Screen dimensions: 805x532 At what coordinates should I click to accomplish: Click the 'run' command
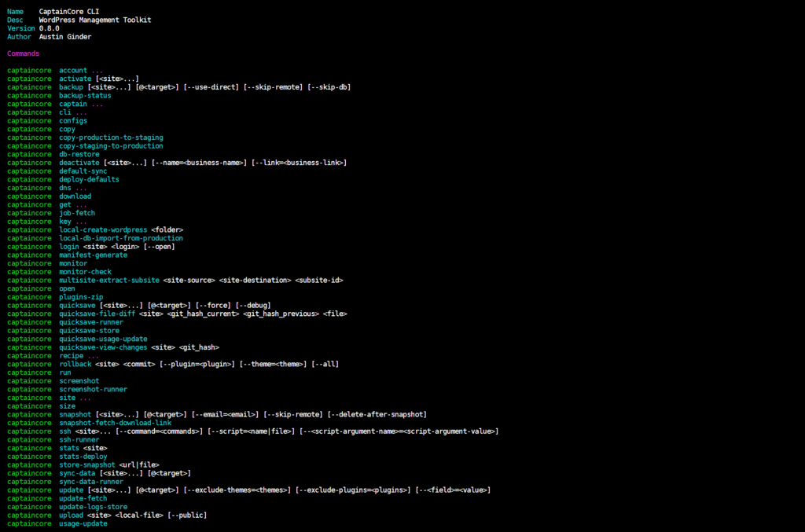pos(64,373)
